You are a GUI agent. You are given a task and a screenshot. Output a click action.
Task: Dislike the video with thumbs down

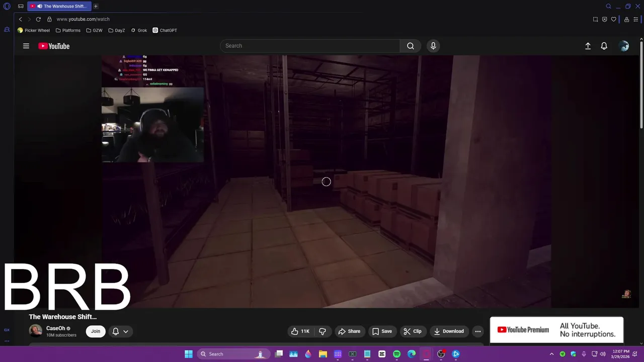point(323,331)
